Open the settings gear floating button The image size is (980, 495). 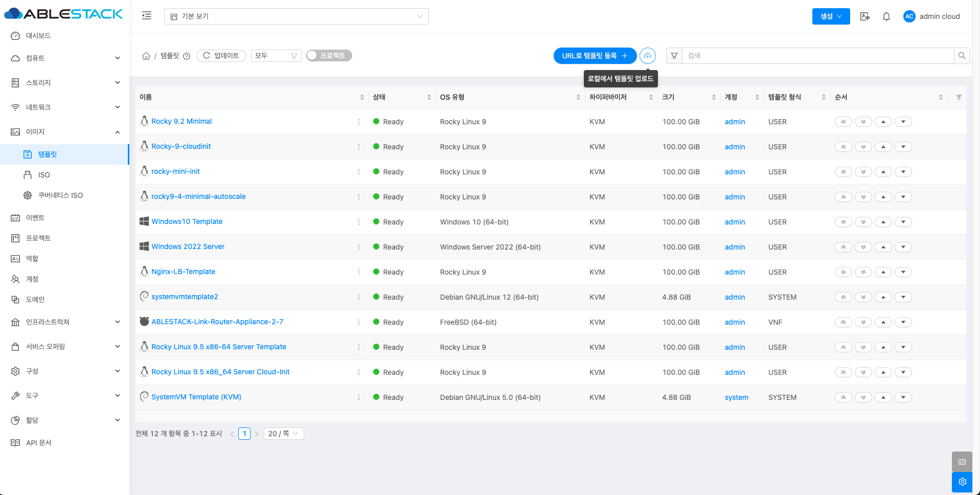[962, 482]
